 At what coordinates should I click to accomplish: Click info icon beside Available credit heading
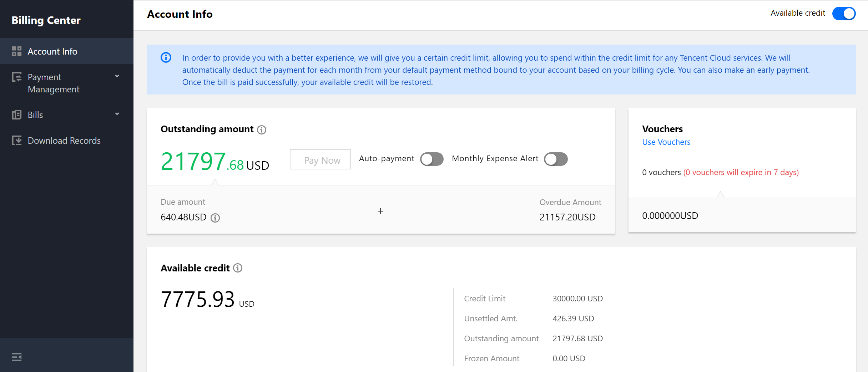coord(238,268)
